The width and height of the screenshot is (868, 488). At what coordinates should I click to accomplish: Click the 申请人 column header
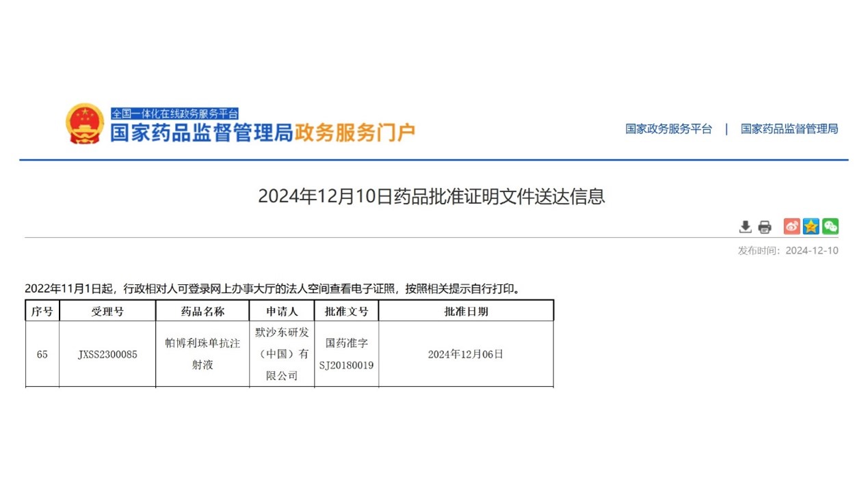[282, 311]
